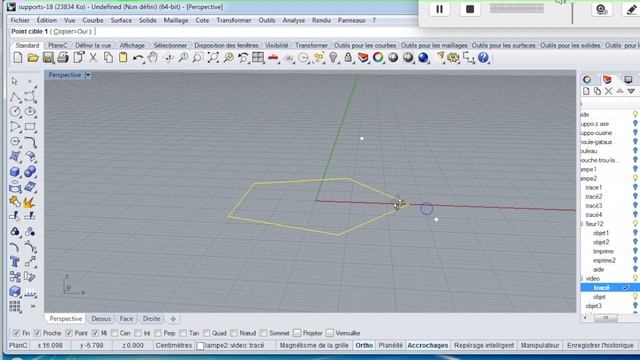Click the Explode icon in left toolbar
The height and width of the screenshot is (360, 640).
tap(29, 202)
